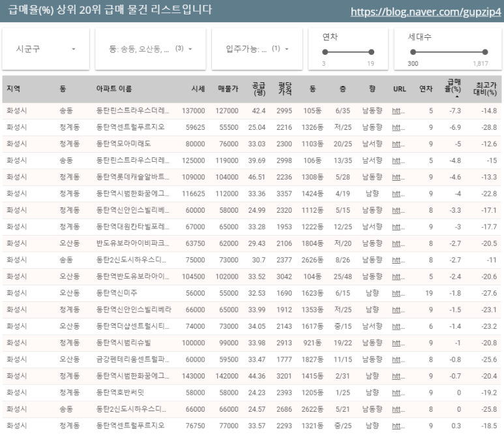Open URL link in the 1205동 row
The width and height of the screenshot is (504, 434).
398,393
